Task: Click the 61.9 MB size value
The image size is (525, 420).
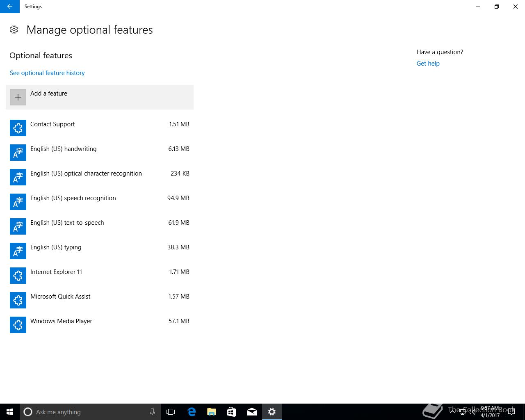Action: (x=179, y=223)
